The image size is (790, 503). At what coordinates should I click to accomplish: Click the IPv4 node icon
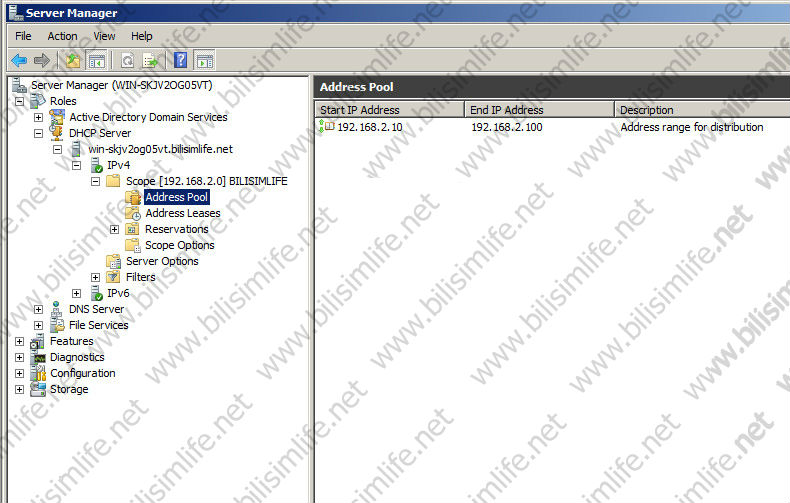pos(96,165)
